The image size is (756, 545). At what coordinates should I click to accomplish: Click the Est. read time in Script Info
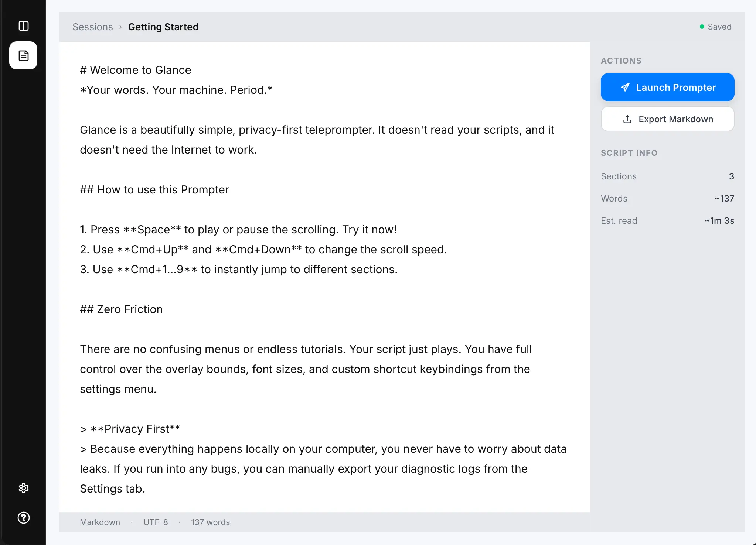pos(619,220)
